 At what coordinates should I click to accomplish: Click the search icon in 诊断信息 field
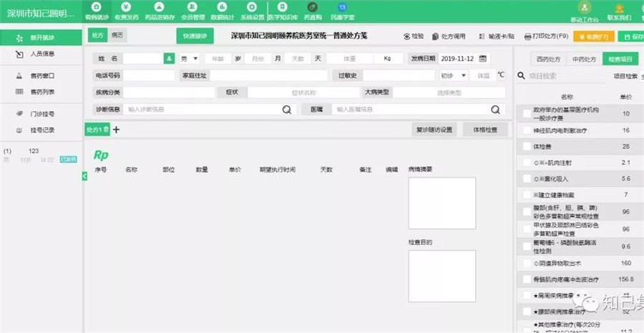click(x=286, y=109)
